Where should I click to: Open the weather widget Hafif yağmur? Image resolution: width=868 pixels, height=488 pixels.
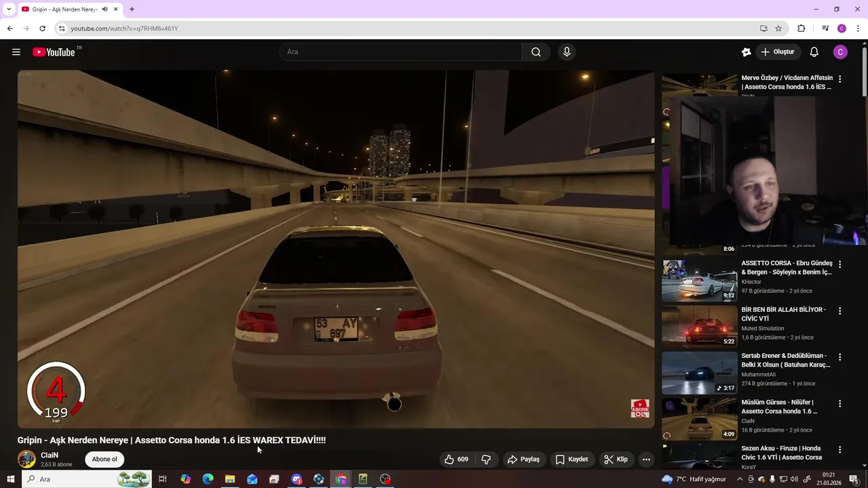(694, 479)
